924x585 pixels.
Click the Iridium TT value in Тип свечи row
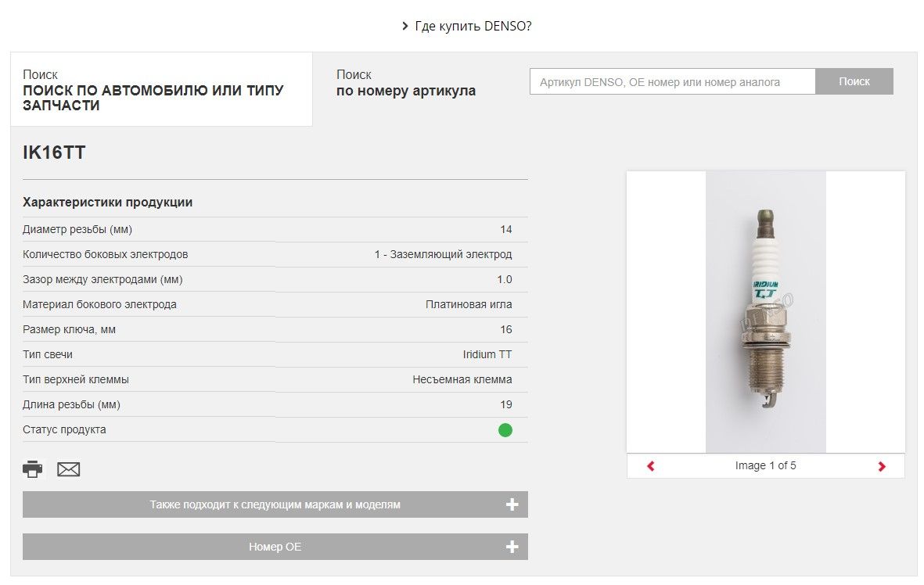487,355
